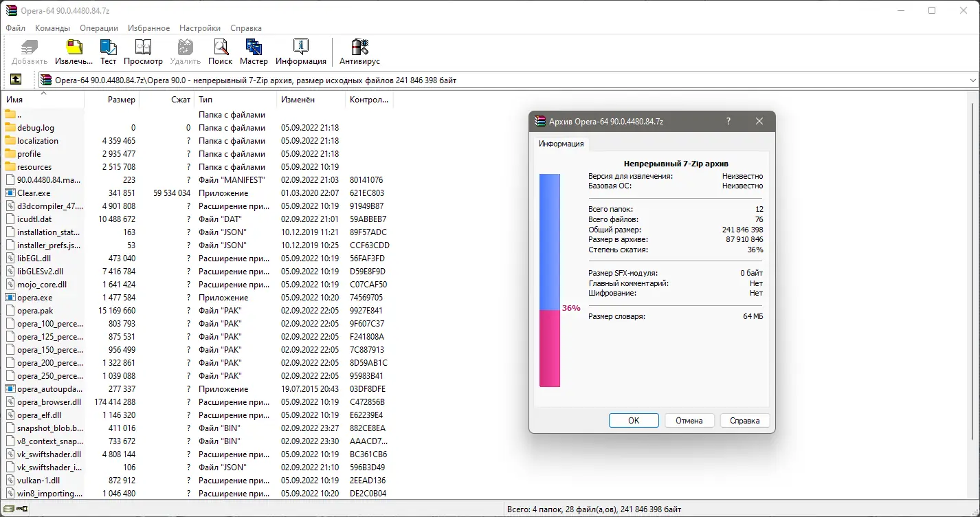Confirm the dialog with OK

click(x=633, y=420)
